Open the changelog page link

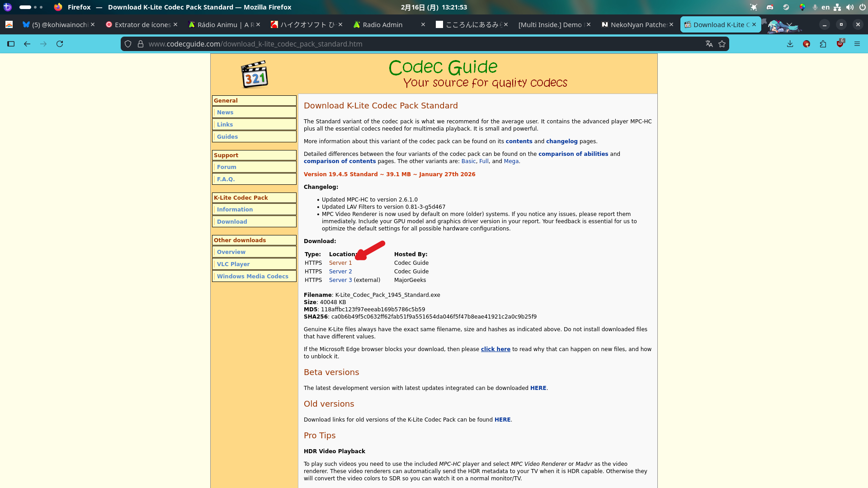(x=561, y=141)
